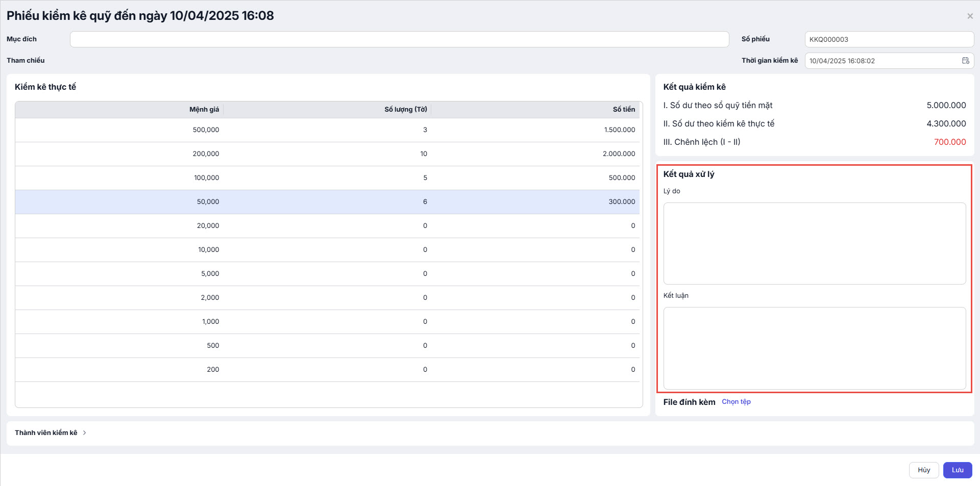Click the Lưu button
The image size is (980, 486).
tap(957, 470)
